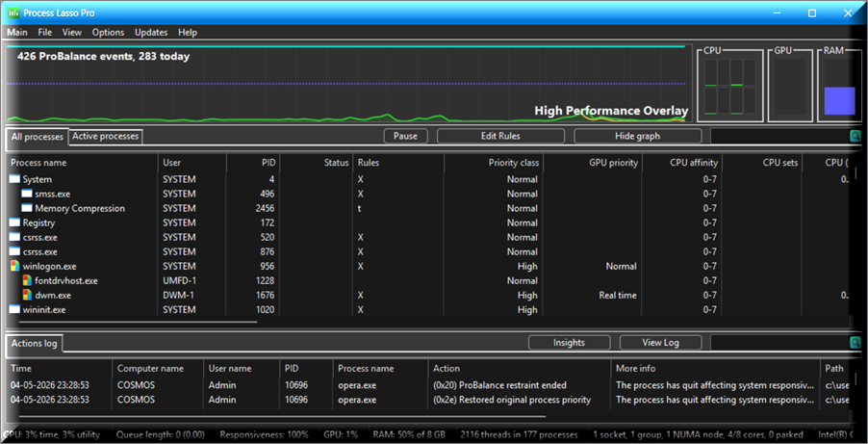Click the 2116 threads in 177 processes status

tap(520, 434)
